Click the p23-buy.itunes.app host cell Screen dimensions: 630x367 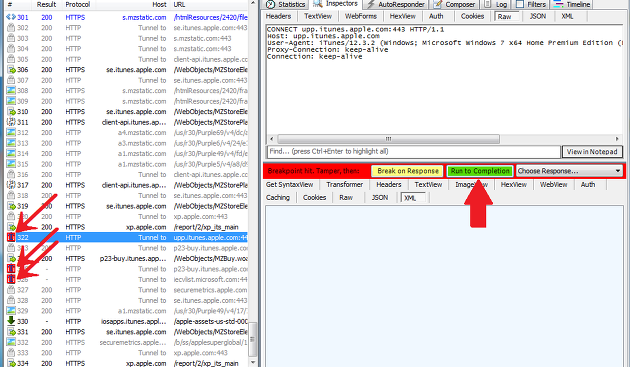click(133, 258)
